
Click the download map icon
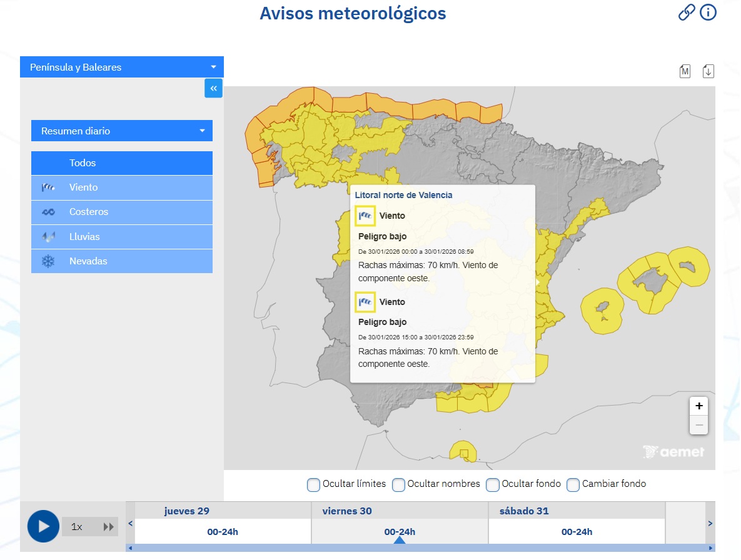[x=708, y=71]
